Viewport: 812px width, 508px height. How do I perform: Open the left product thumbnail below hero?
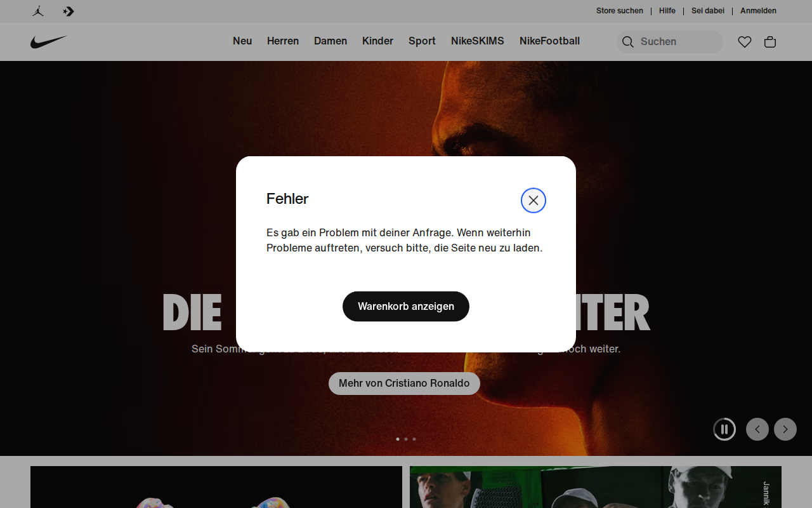coord(216,487)
